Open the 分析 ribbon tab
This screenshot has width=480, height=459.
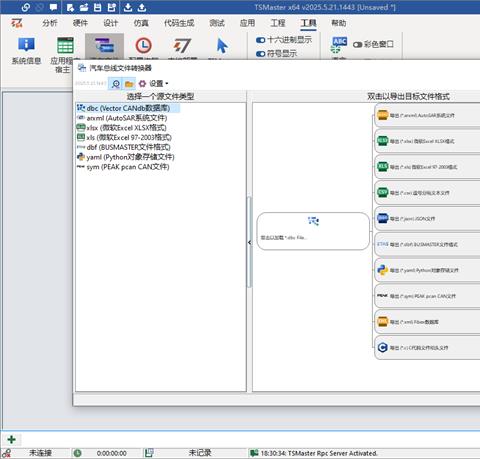(x=50, y=23)
